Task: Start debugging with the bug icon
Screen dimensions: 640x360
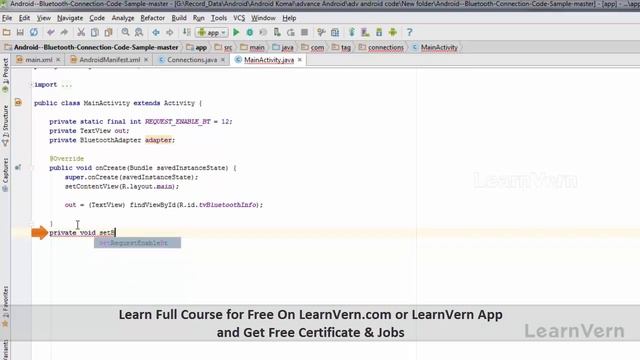Action: pyautogui.click(x=249, y=32)
